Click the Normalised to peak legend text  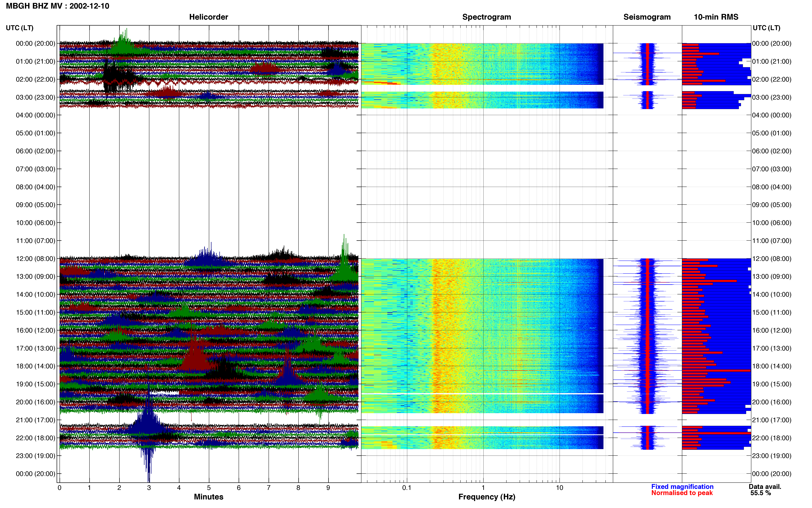(682, 493)
